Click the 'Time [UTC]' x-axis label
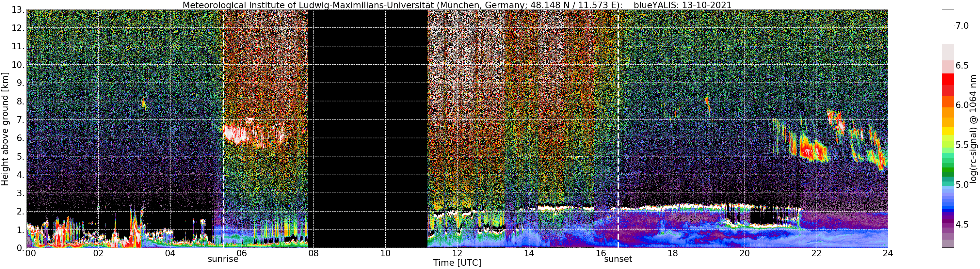 click(x=457, y=263)
